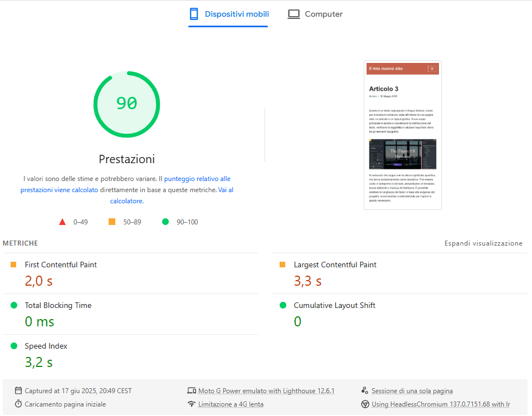Click the hamburger menu in the screenshot preview
Screen dimensions: 532x416
[x=432, y=68]
